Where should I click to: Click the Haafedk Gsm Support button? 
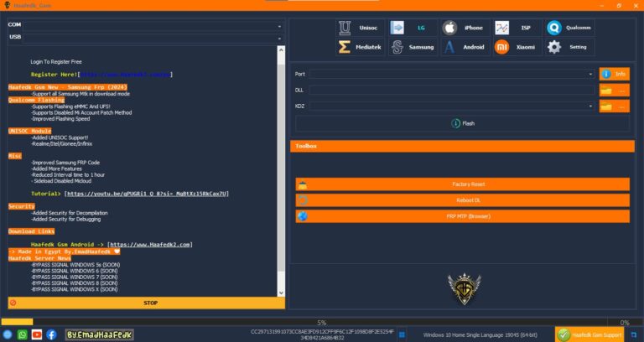click(x=589, y=334)
